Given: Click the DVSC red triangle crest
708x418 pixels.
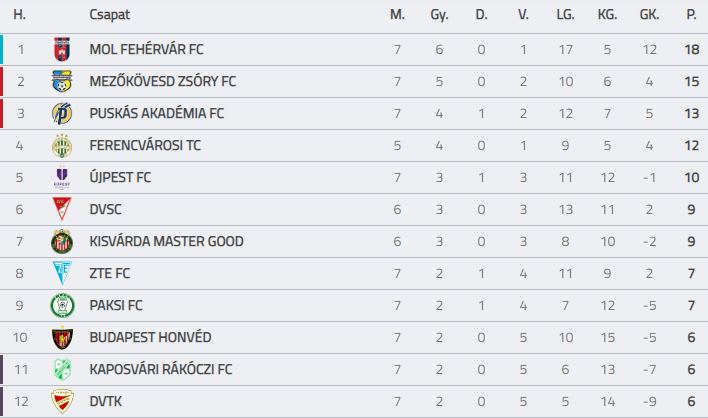Looking at the screenshot, I should (62, 209).
